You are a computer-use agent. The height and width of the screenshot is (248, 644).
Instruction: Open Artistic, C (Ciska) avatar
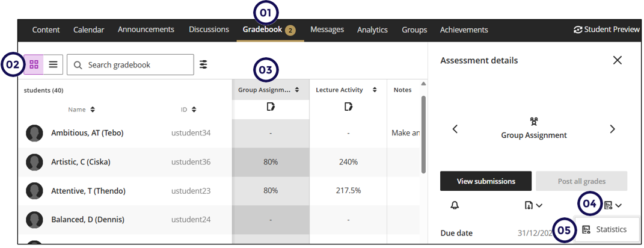click(x=34, y=162)
